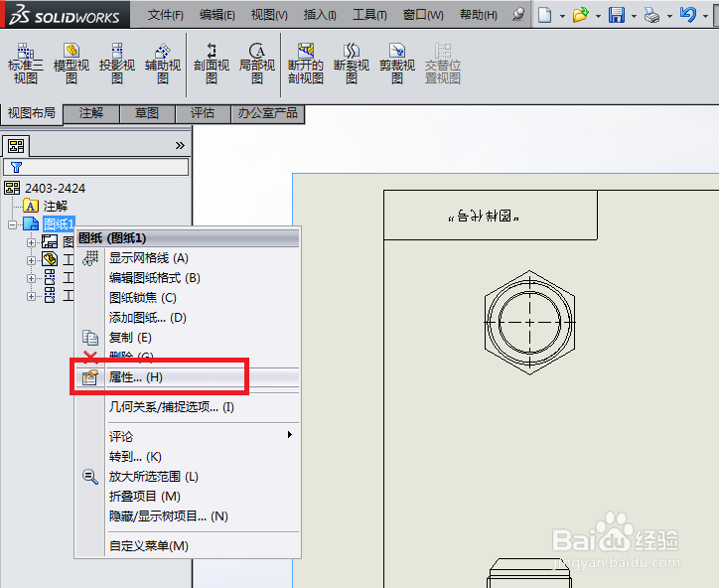This screenshot has height=588, width=719.
Task: Click the 显示网格线 grid icon in the context menu
Action: click(90, 258)
